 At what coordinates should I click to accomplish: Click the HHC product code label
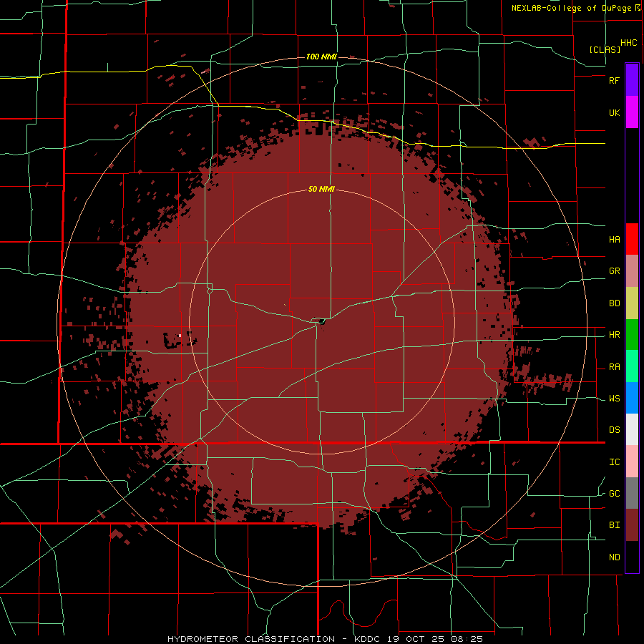click(x=628, y=43)
